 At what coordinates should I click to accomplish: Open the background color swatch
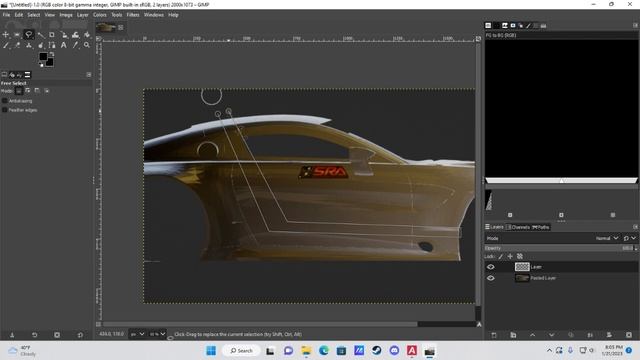point(50,62)
